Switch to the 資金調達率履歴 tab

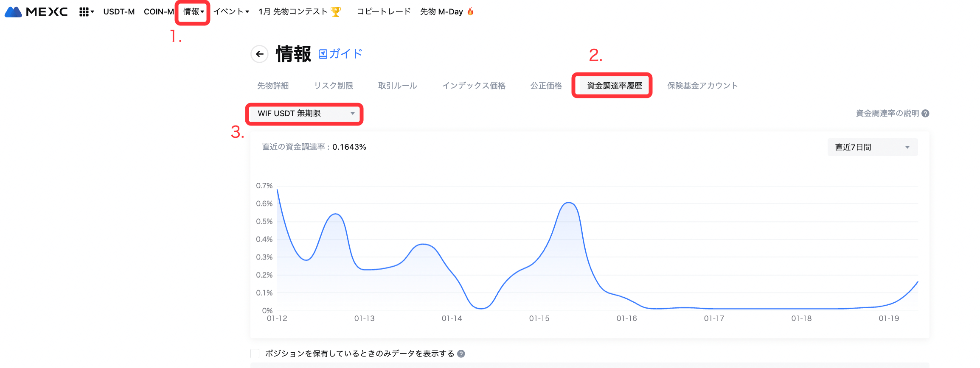click(x=614, y=86)
